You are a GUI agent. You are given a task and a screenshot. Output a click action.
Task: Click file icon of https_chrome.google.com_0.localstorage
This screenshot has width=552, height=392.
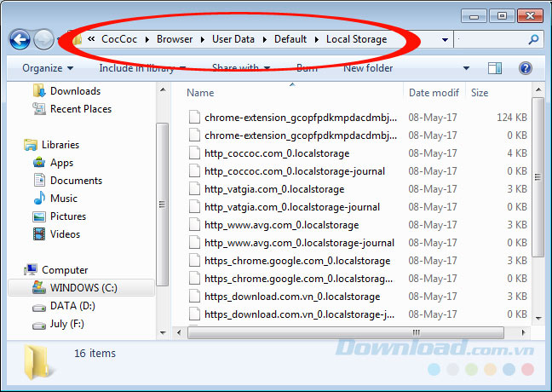coord(194,261)
